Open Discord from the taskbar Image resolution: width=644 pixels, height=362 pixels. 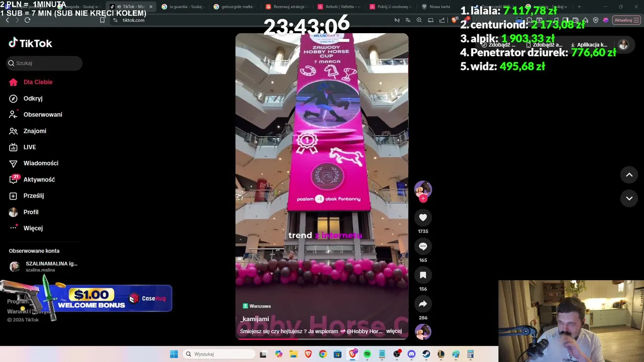(x=412, y=354)
